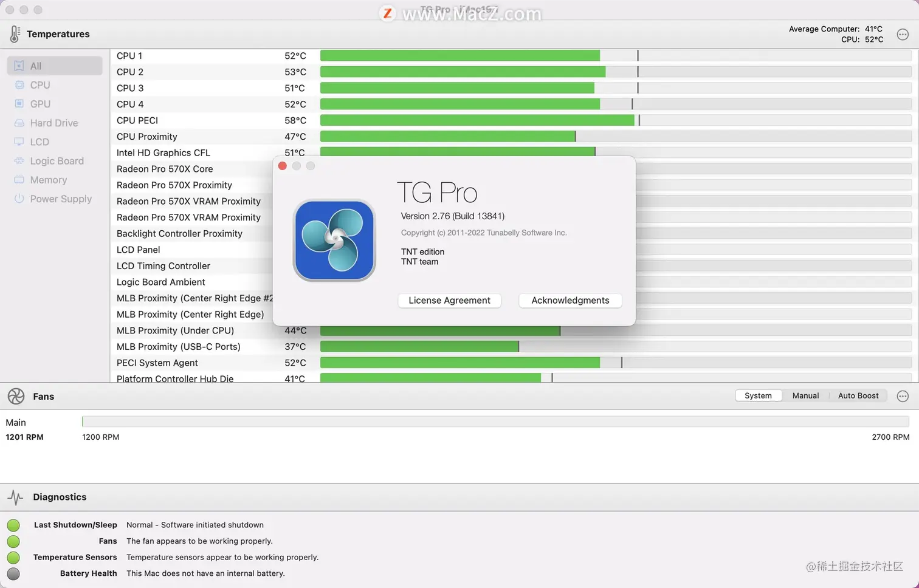Click the Fans green status indicator
The width and height of the screenshot is (919, 588).
coord(13,541)
